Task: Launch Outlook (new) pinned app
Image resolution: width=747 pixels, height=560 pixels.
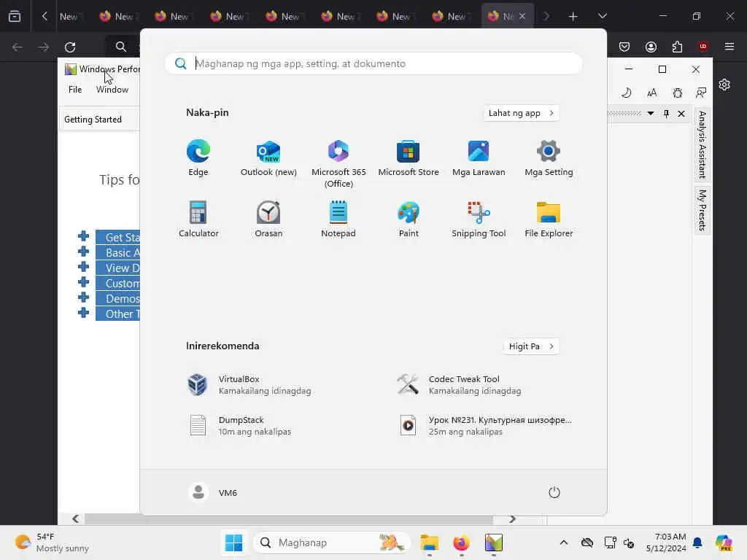Action: (268, 158)
